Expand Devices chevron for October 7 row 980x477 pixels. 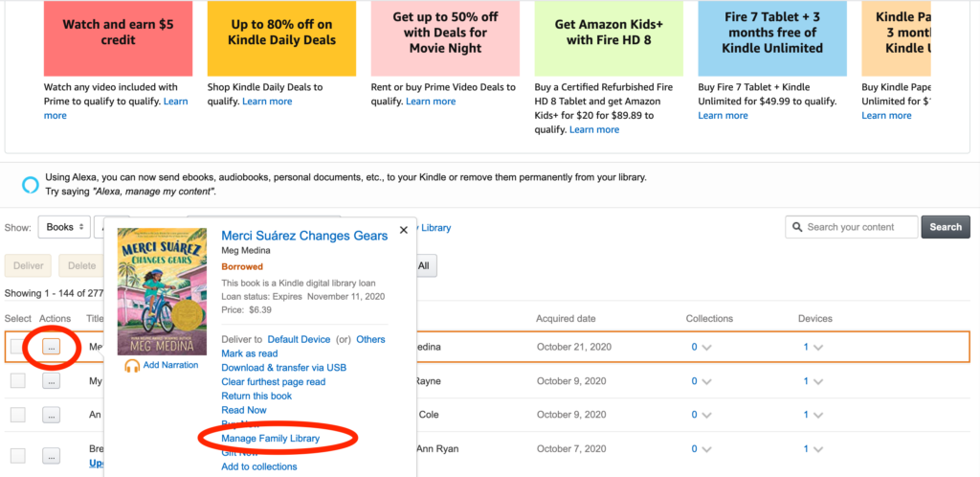coord(818,449)
